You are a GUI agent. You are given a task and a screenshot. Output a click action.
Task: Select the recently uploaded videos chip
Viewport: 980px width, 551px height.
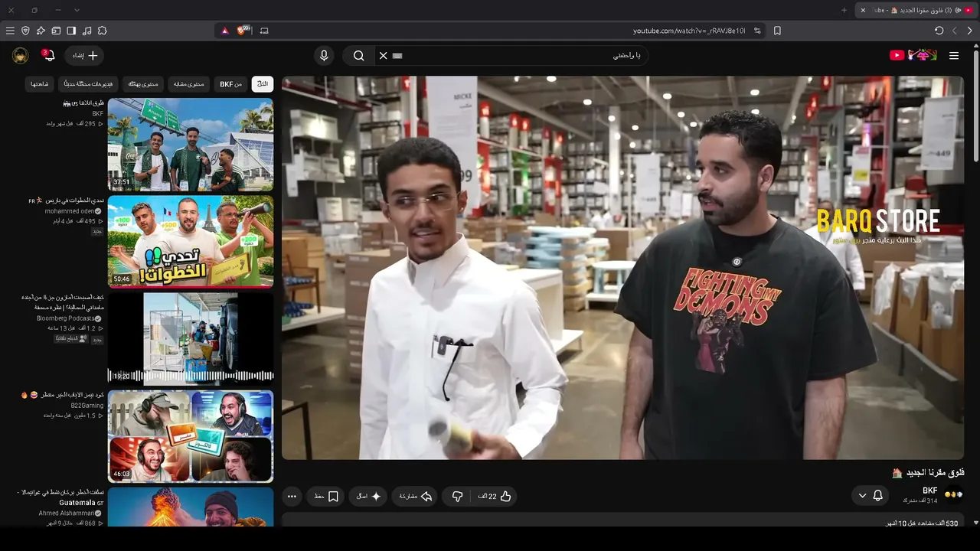coord(88,84)
